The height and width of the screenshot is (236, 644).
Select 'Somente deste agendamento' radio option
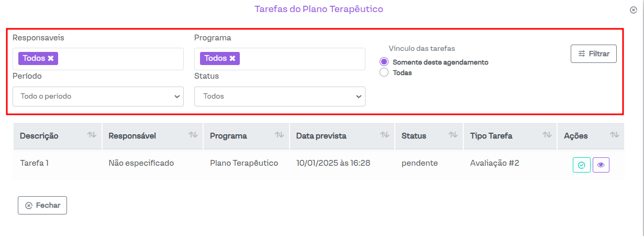pos(384,62)
